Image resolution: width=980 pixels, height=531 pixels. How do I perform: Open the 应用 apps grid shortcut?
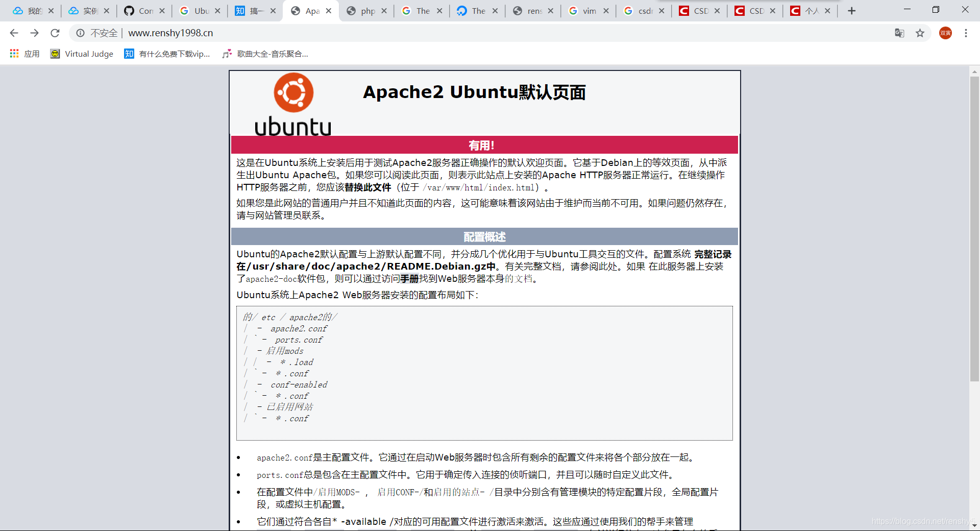(x=24, y=54)
